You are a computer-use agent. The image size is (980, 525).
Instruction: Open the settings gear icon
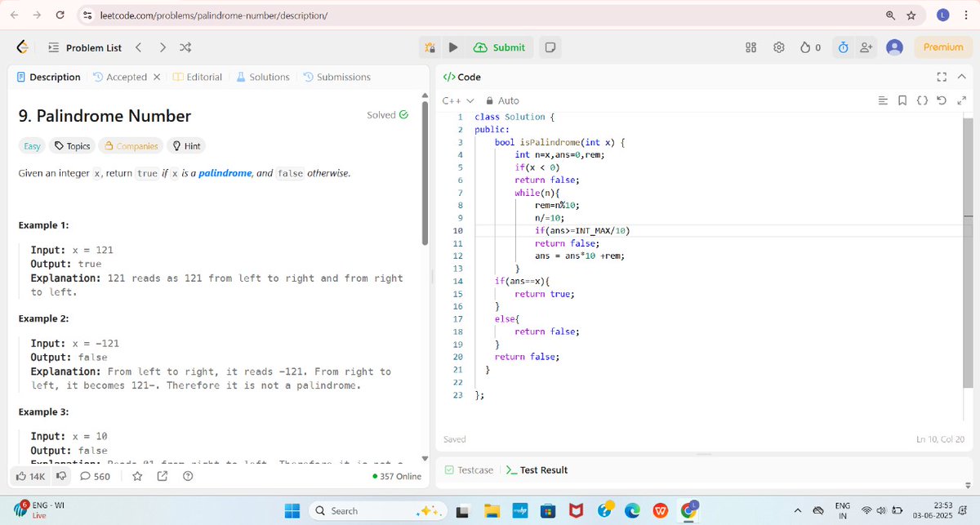tap(779, 47)
